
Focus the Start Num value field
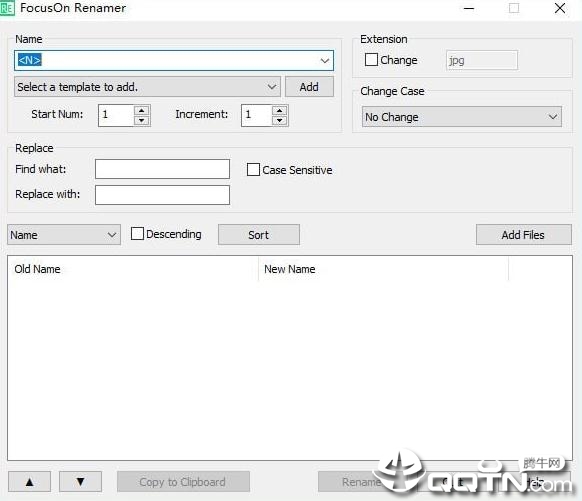(x=116, y=115)
